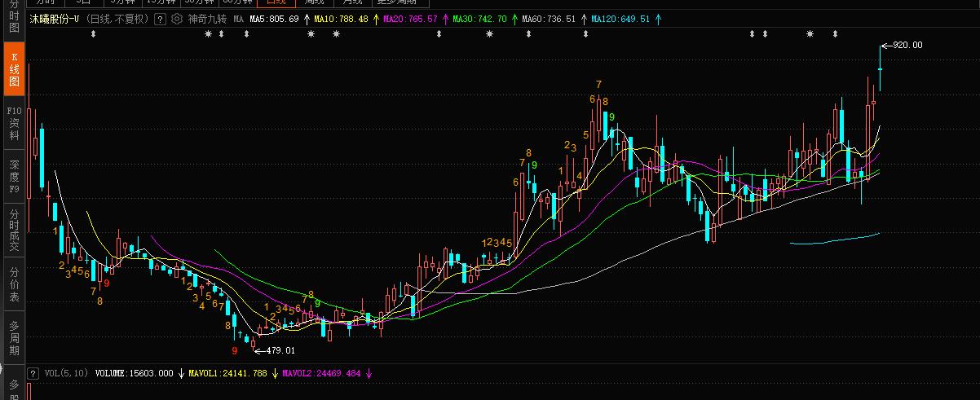Open 深度F9 sidebar panel

pos(14,177)
